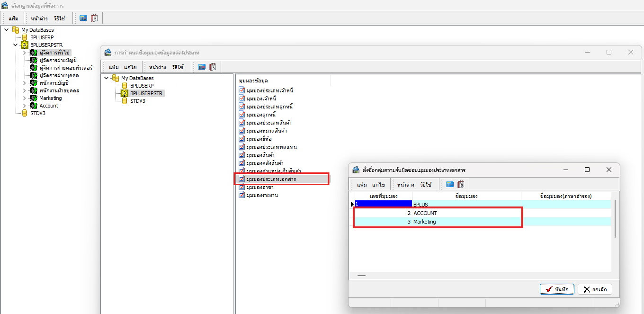Click the vertical scrollbar of the view-name grid
This screenshot has width=644, height=314.
[x=615, y=218]
